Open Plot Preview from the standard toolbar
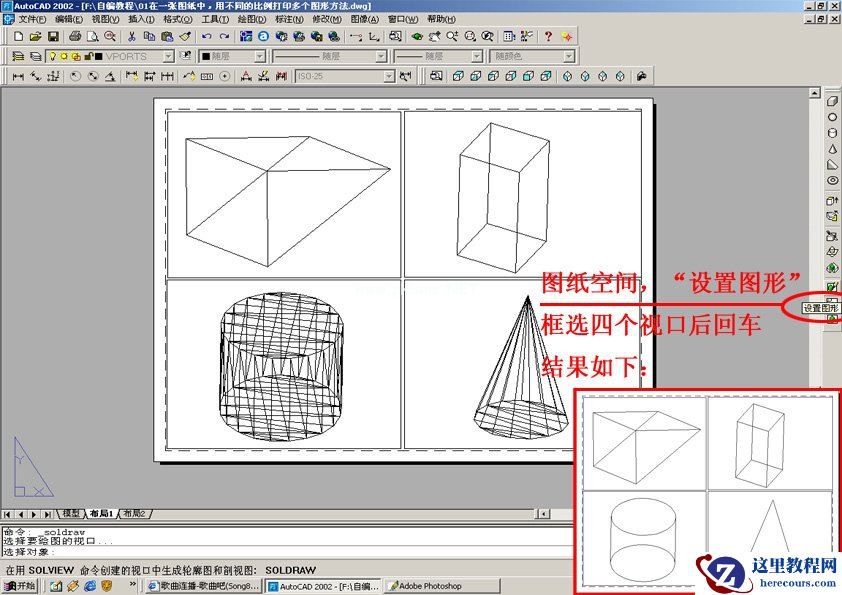The height and width of the screenshot is (595, 842). coord(92,37)
